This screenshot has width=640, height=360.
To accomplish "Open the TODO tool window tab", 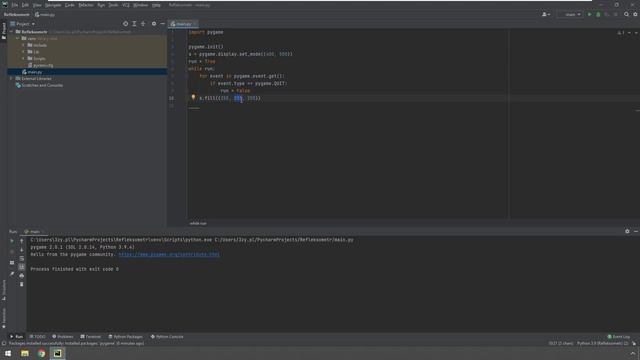I will click(38, 337).
